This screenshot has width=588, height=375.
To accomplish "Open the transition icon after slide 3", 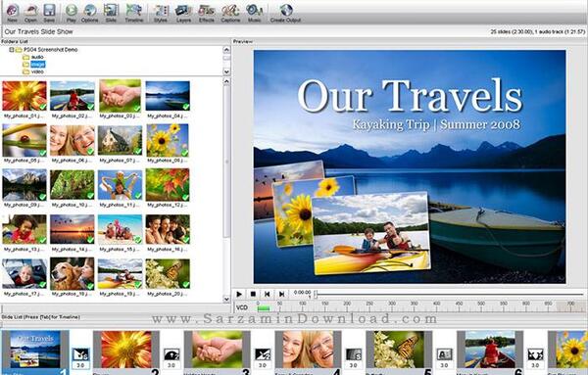I will [x=263, y=354].
